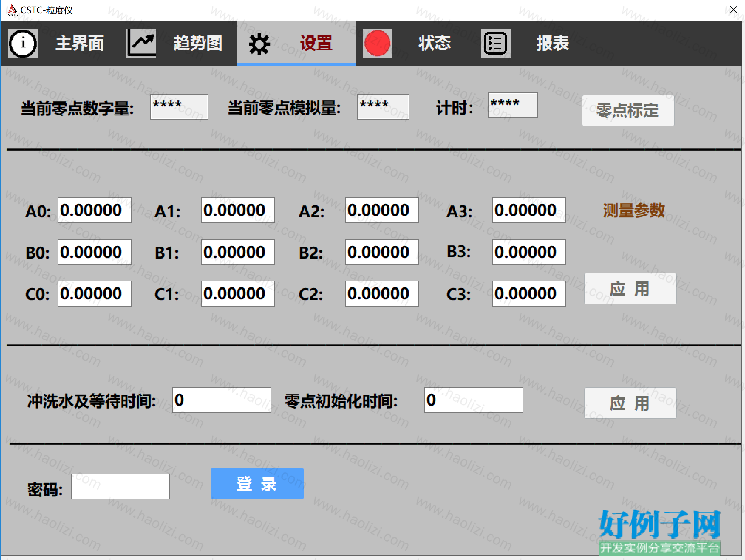Click the gear settings icon

coord(259,44)
